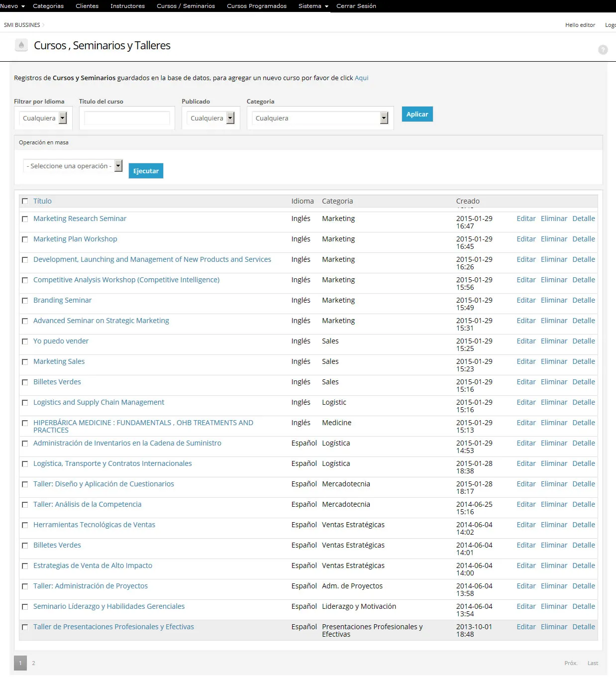This screenshot has width=616, height=679.
Task: Edit the Marketing Research Seminar course
Action: [x=526, y=219]
